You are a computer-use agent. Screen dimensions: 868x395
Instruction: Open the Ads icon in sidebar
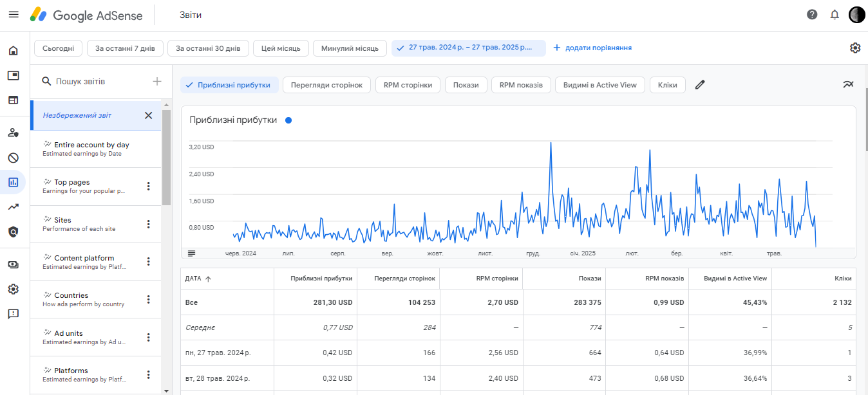point(13,75)
